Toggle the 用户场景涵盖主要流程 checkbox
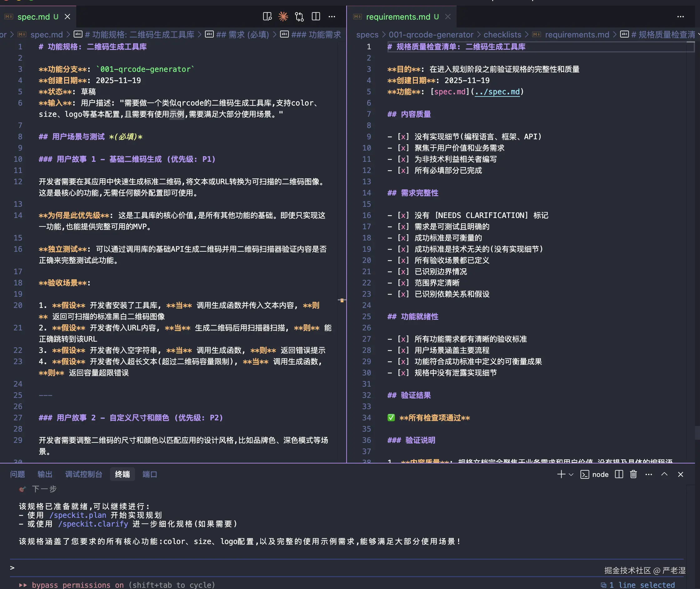This screenshot has height=589, width=700. tap(403, 350)
